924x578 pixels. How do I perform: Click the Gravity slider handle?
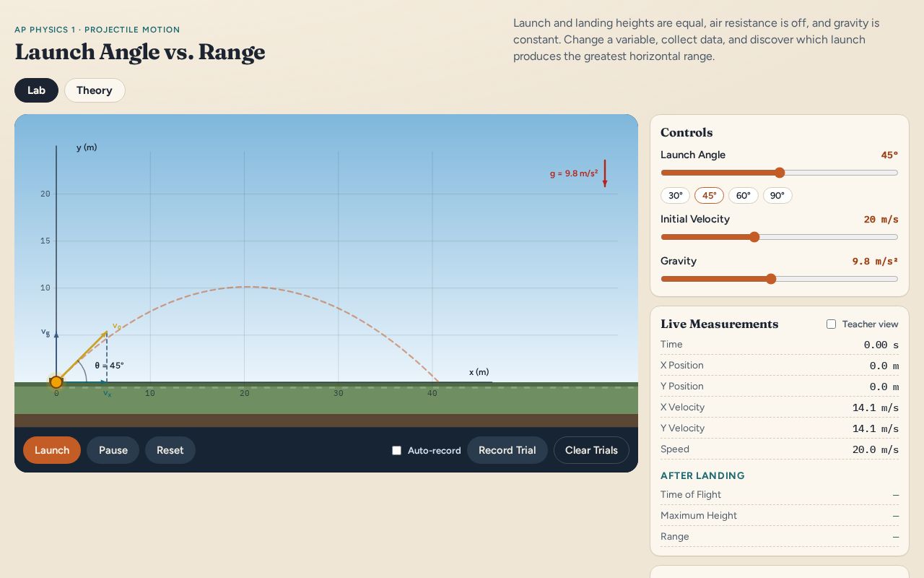771,279
